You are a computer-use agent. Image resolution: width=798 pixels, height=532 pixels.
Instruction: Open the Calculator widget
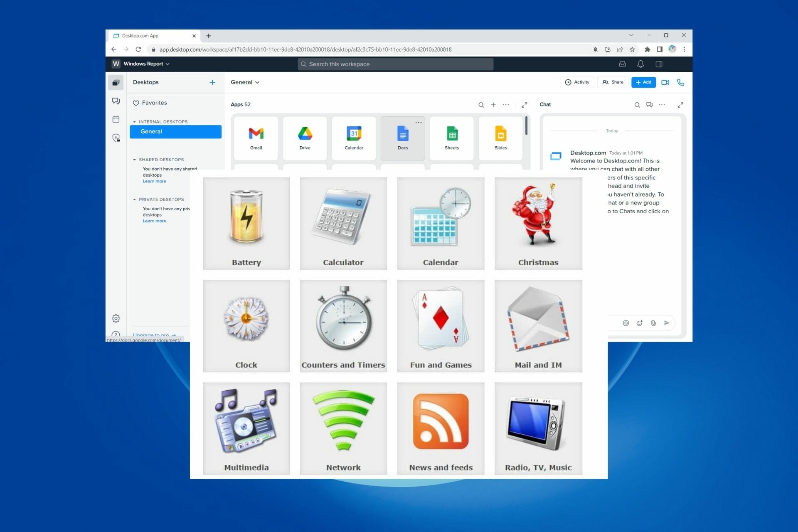point(343,223)
